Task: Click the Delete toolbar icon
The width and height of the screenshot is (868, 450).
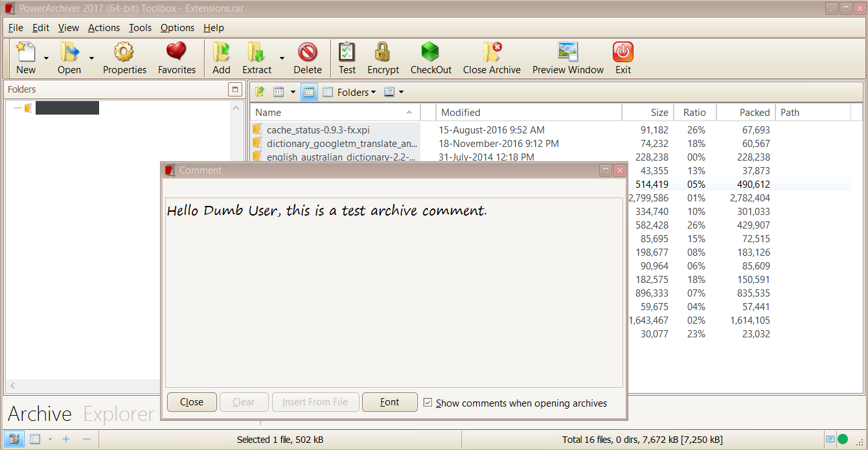Action: [x=307, y=52]
